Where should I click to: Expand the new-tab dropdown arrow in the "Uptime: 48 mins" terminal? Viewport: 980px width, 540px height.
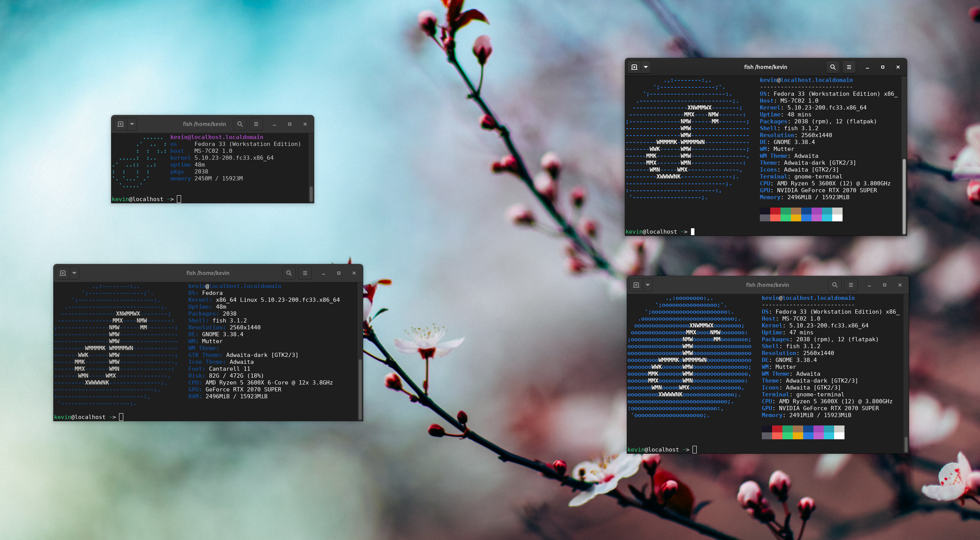point(646,67)
